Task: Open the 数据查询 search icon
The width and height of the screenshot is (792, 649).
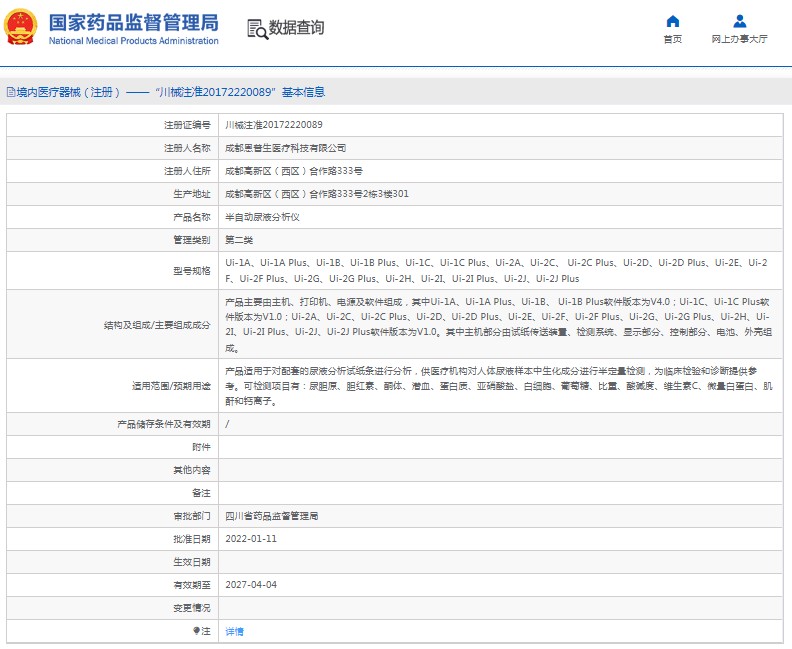Action: pyautogui.click(x=257, y=29)
